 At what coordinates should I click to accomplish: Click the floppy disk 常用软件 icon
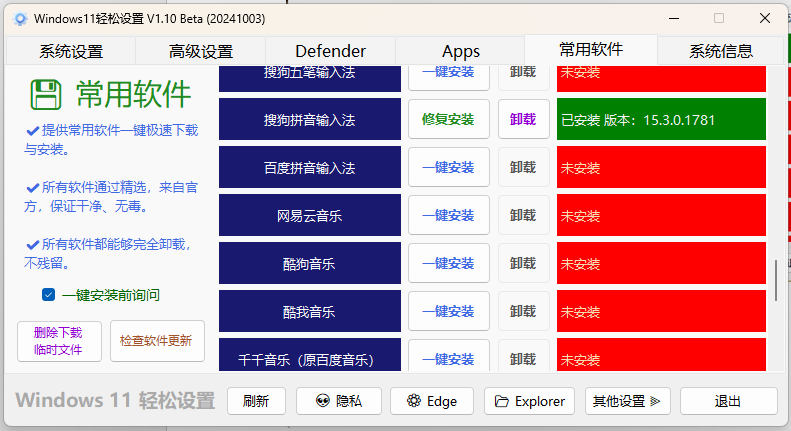point(46,95)
